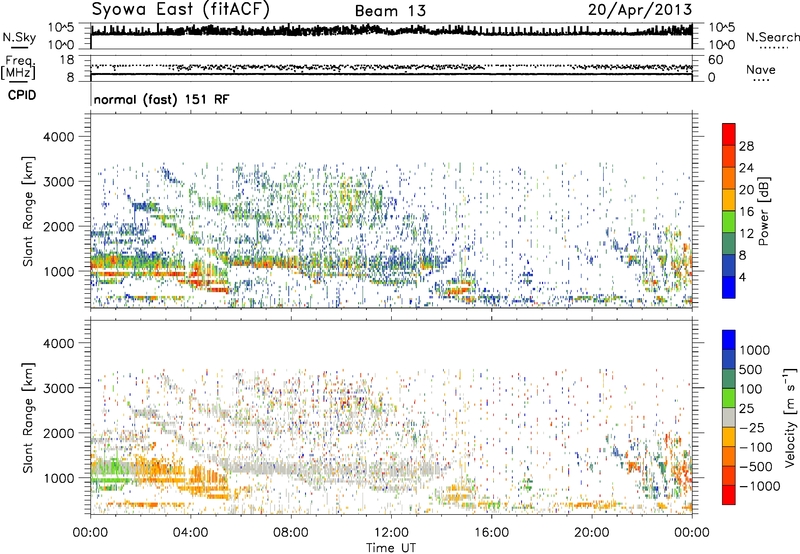Click the 'N.Search' legend label
Screen dimensions: 800x554
(772, 37)
